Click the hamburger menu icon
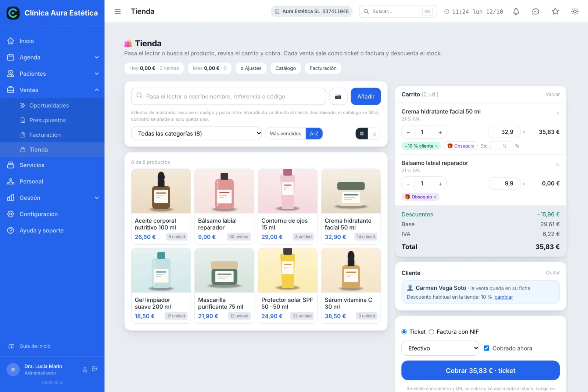This screenshot has width=588, height=392. pos(118,11)
